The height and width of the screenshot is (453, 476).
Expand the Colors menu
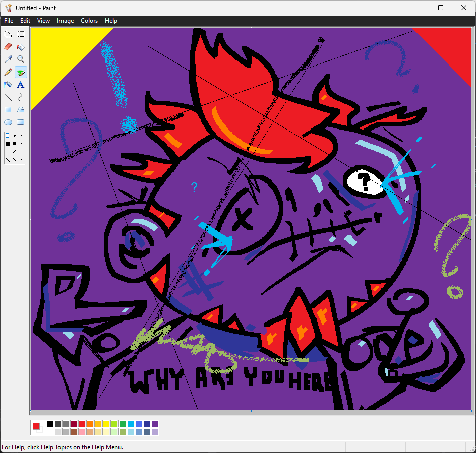coord(89,21)
